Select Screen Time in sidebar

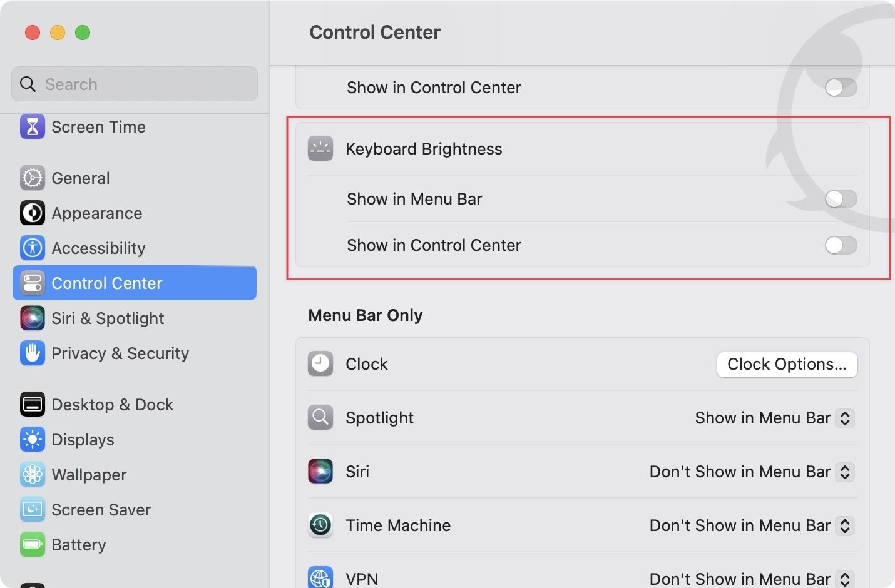point(135,127)
